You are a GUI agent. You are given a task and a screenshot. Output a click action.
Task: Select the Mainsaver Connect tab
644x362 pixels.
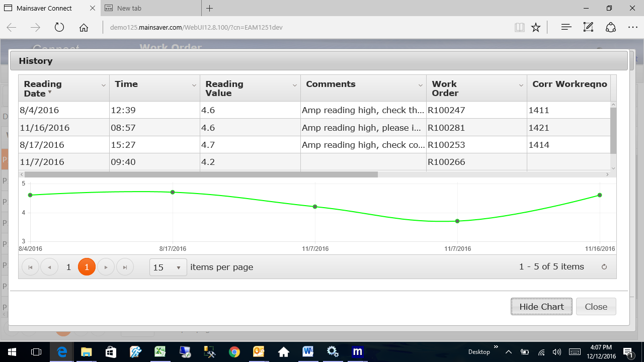click(44, 8)
